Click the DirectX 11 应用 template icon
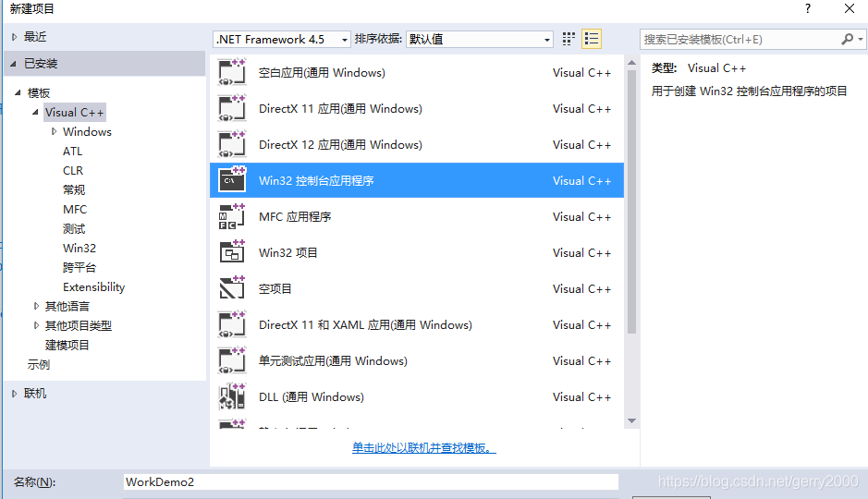Viewport: 868px width, 499px height. 232,108
